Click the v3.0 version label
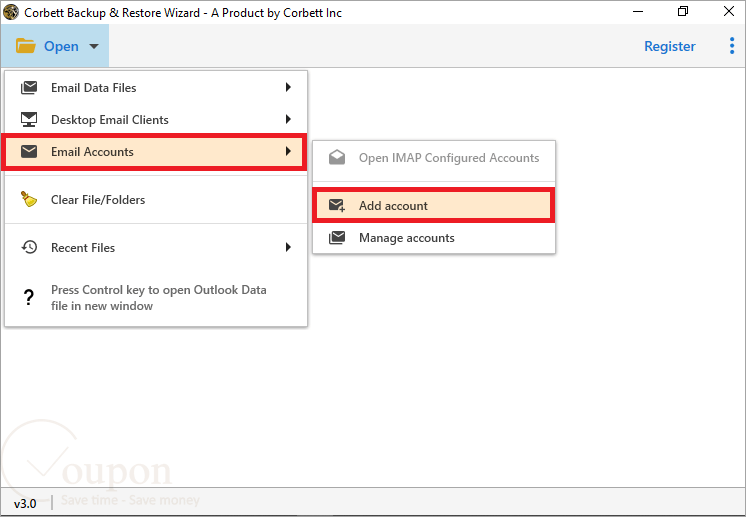 (25, 504)
